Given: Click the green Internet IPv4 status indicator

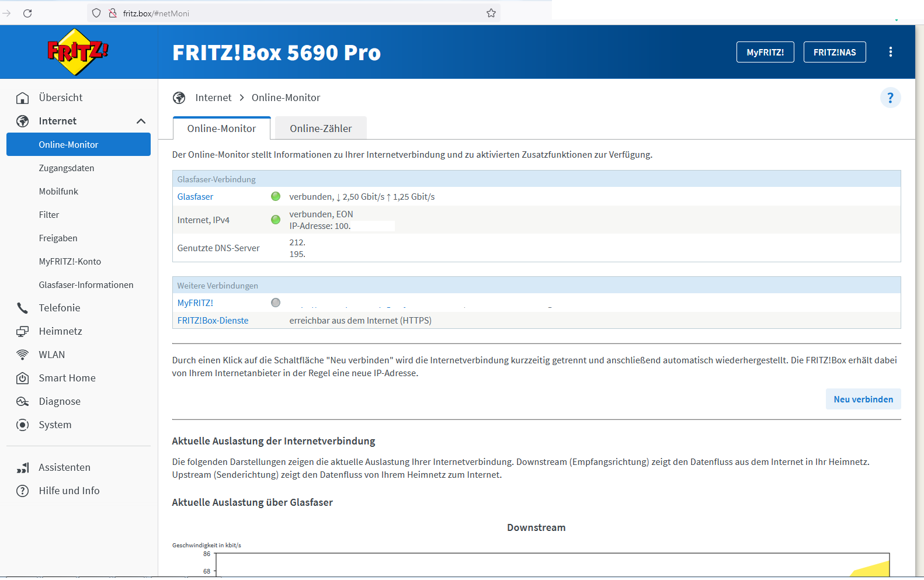Looking at the screenshot, I should pos(276,220).
